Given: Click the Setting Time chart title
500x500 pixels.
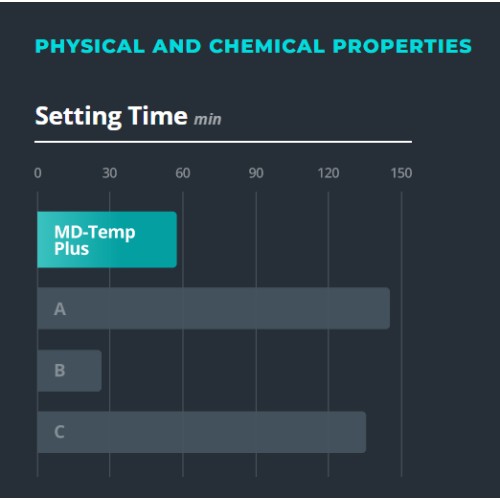Looking at the screenshot, I should tap(111, 116).
